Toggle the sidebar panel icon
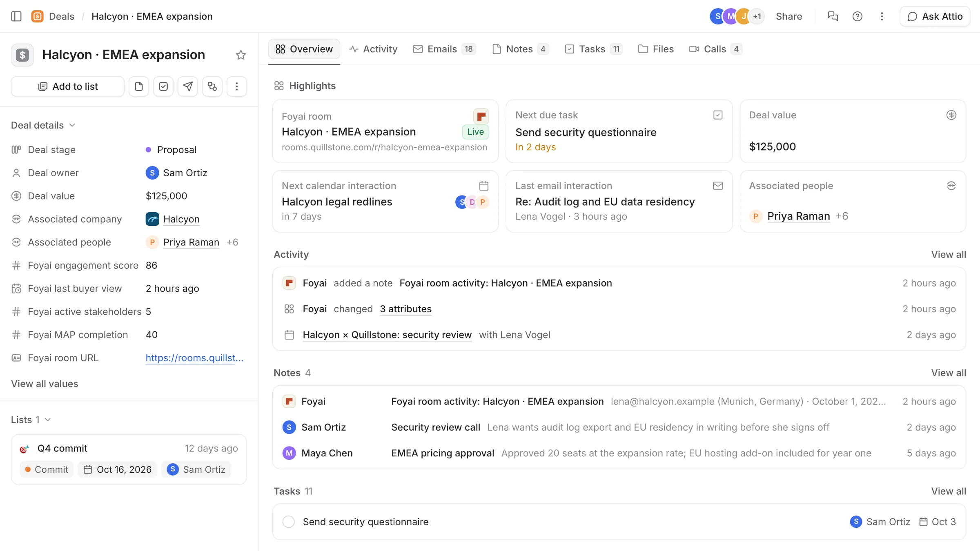The image size is (980, 551). [16, 16]
